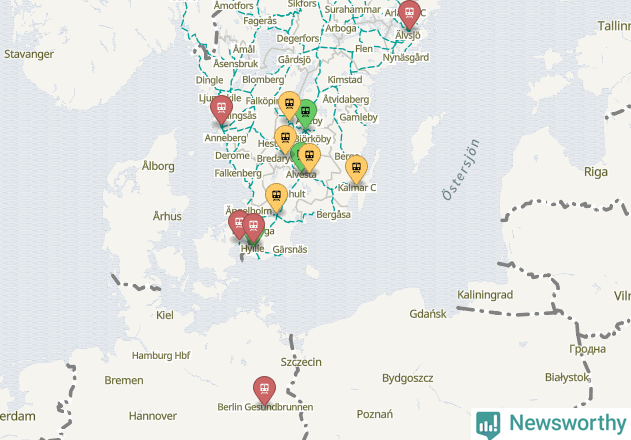Image resolution: width=631 pixels, height=440 pixels.
Task: Click the Stavanger city label
Action: (x=29, y=54)
